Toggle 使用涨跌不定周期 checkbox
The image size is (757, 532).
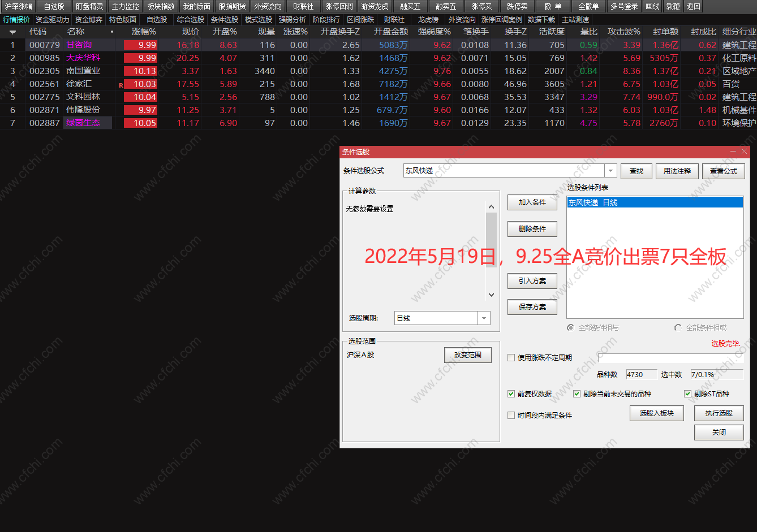(511, 357)
